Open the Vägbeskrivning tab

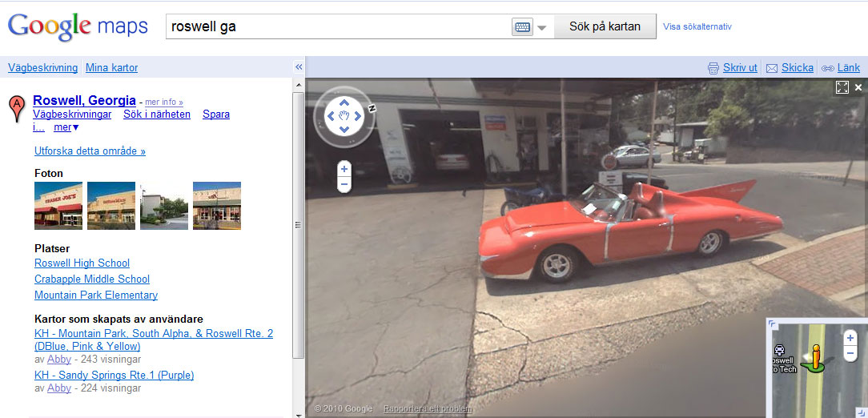[x=42, y=67]
